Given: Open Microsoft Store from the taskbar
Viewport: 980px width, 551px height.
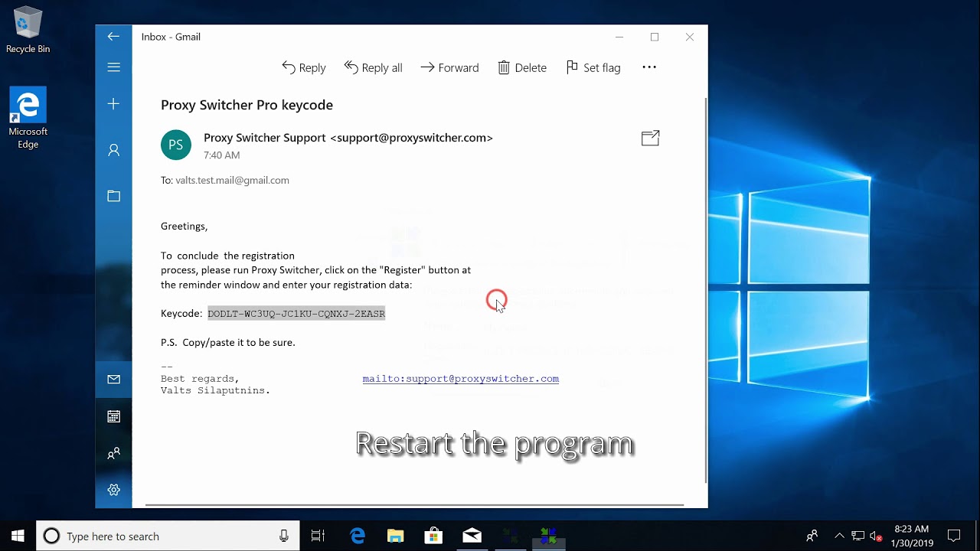Looking at the screenshot, I should (433, 536).
